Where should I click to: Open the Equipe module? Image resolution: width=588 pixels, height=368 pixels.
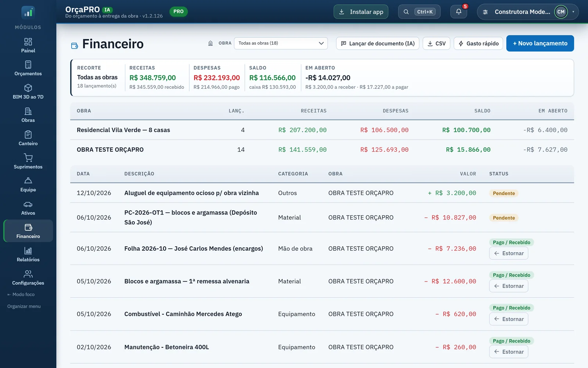click(x=28, y=185)
